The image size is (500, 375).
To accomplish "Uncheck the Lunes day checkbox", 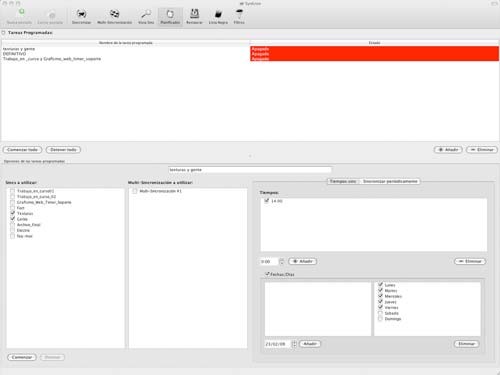I will click(x=380, y=285).
